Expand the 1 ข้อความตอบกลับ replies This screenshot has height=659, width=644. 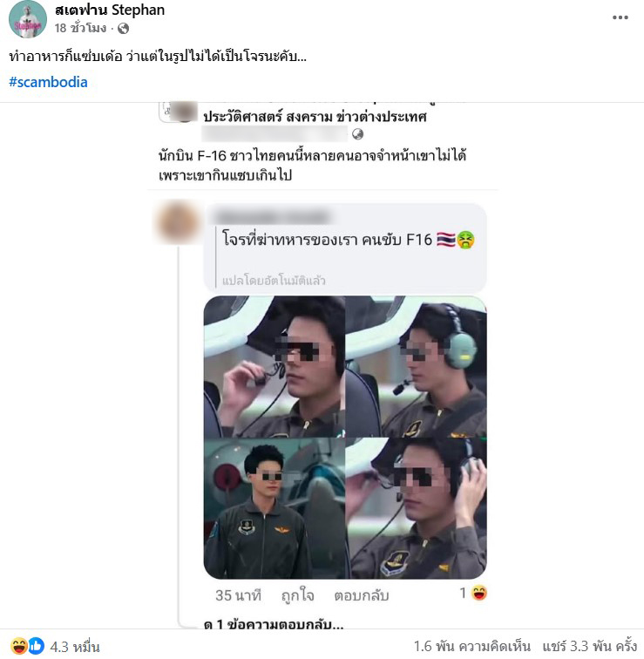coord(274,624)
